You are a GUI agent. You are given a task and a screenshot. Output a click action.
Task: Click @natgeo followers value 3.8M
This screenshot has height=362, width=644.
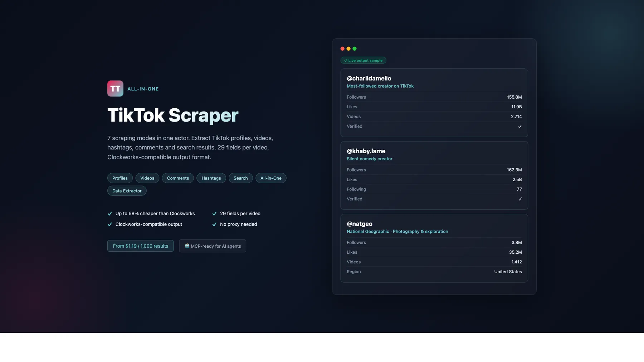tap(517, 242)
